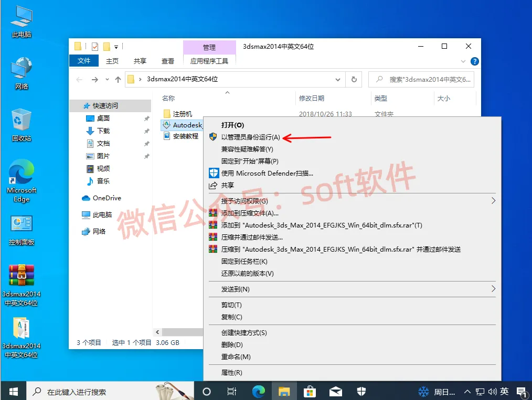This screenshot has height=400, width=532.
Task: Open 3dsmax2014中英文64位 folder icon on desktop
Action: [x=22, y=338]
